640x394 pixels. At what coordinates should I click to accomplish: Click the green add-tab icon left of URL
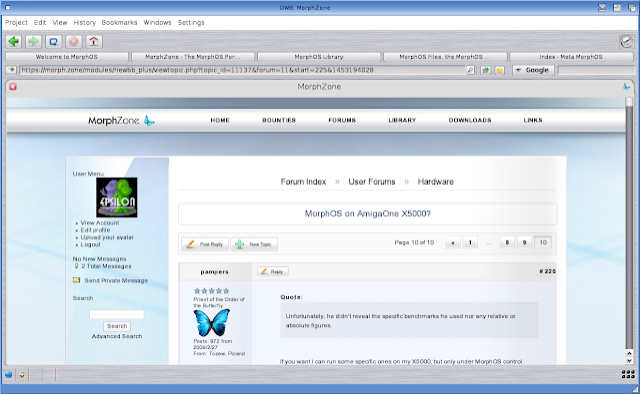pos(11,70)
